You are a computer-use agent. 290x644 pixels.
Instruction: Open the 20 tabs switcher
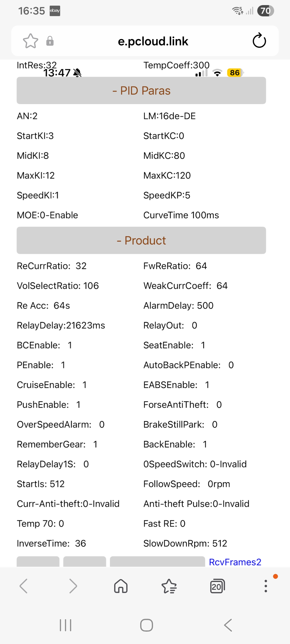click(x=218, y=586)
